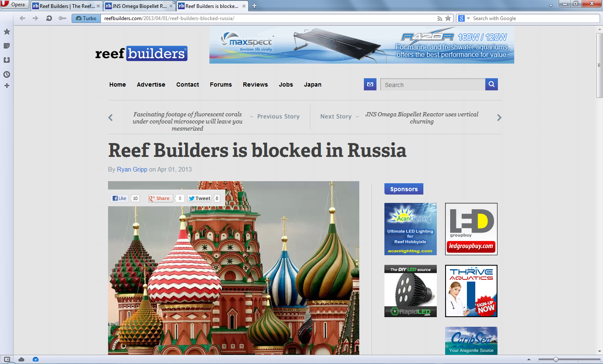Click the Facebook Like button
Image resolution: width=603 pixels, height=364 pixels.
coord(119,198)
